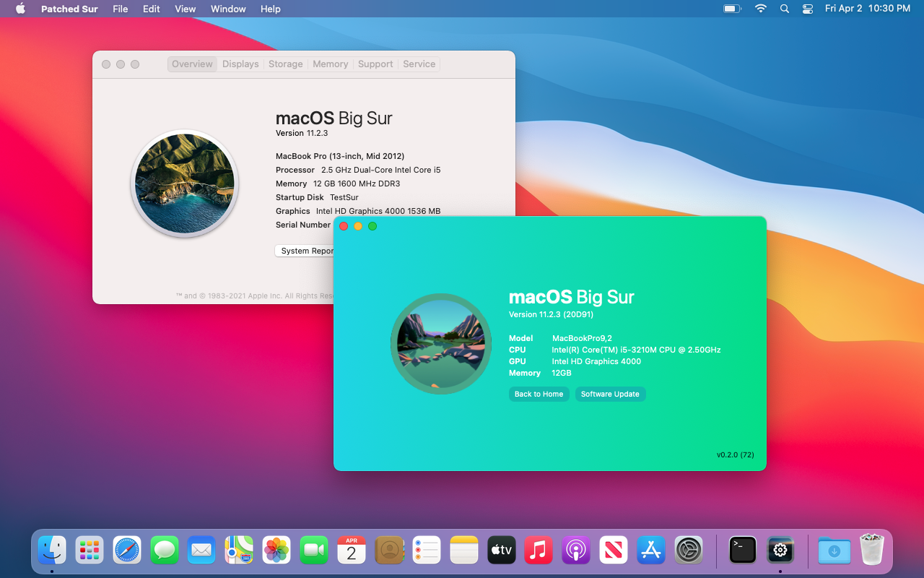Zoom Patched Sur window with green button
Viewport: 924px width, 578px height.
[x=372, y=226]
